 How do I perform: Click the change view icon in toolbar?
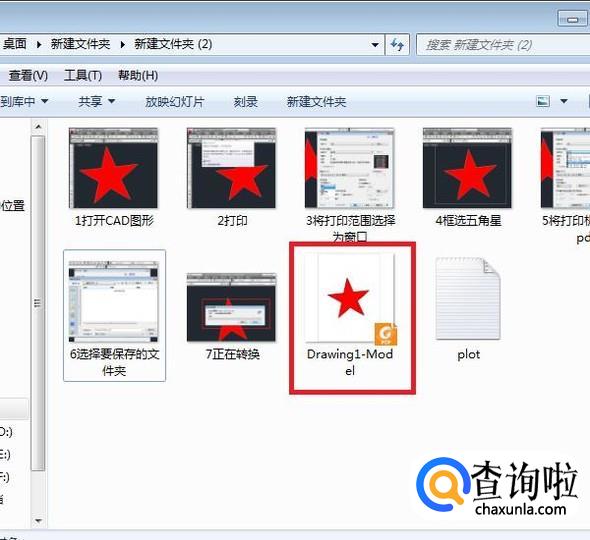coord(543,101)
